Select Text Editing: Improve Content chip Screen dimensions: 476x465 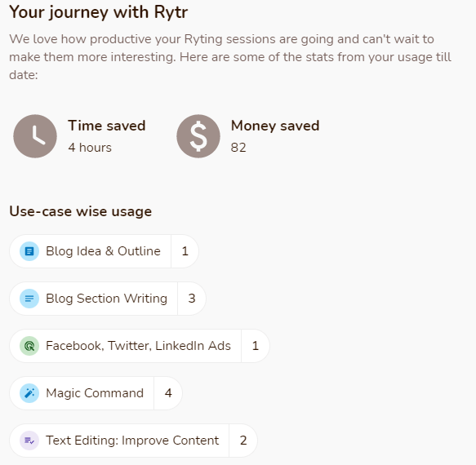[x=134, y=441]
